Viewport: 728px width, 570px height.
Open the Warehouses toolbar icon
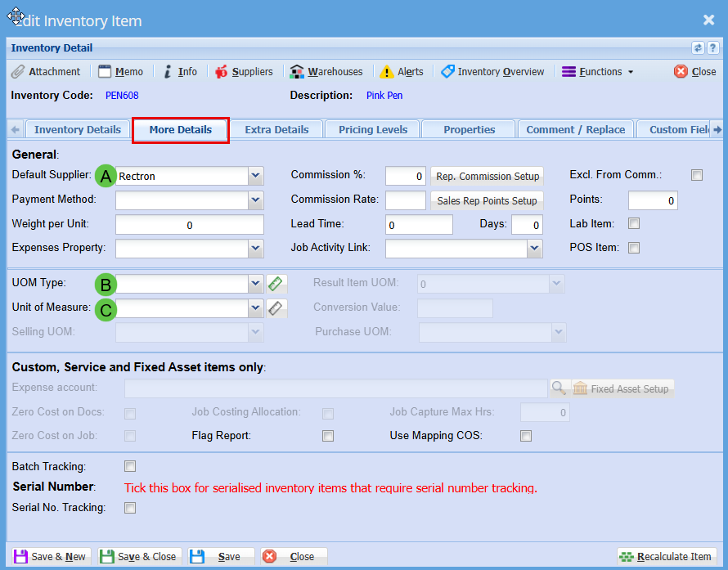tap(298, 72)
